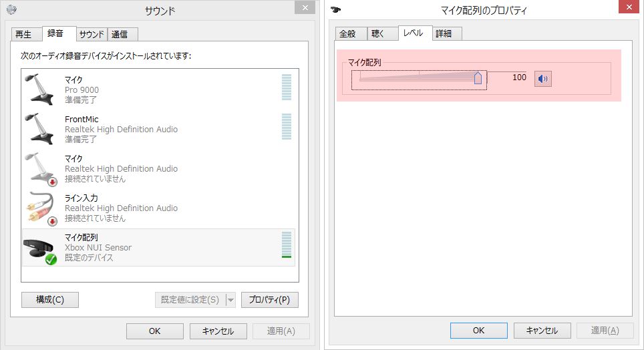Click the マイク配列 level slider thumb
Screen dimensions: 644x350
click(x=478, y=78)
